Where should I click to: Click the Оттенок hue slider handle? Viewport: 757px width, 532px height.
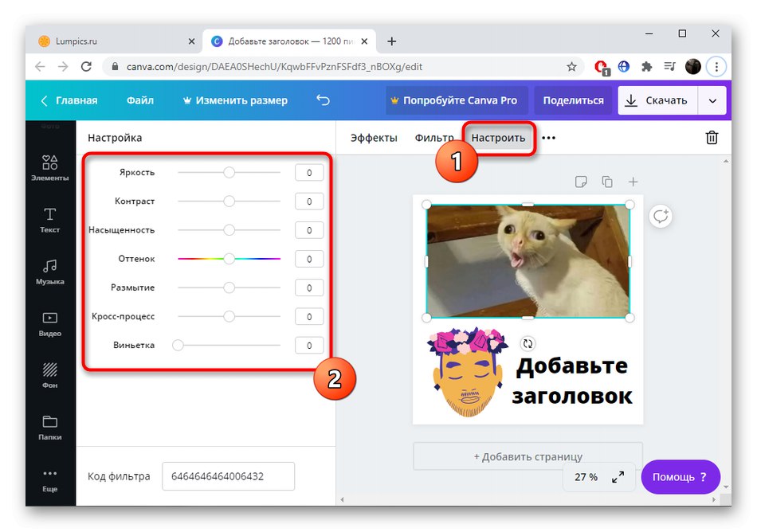pos(229,259)
